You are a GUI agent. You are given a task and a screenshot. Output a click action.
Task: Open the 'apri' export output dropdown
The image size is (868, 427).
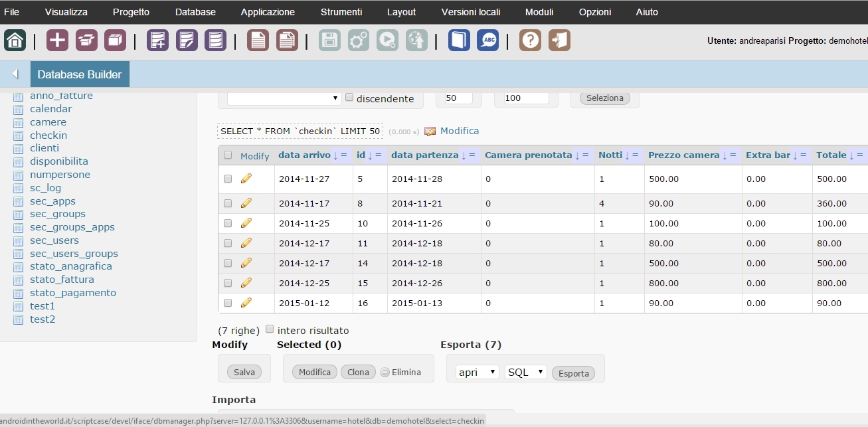pyautogui.click(x=477, y=373)
